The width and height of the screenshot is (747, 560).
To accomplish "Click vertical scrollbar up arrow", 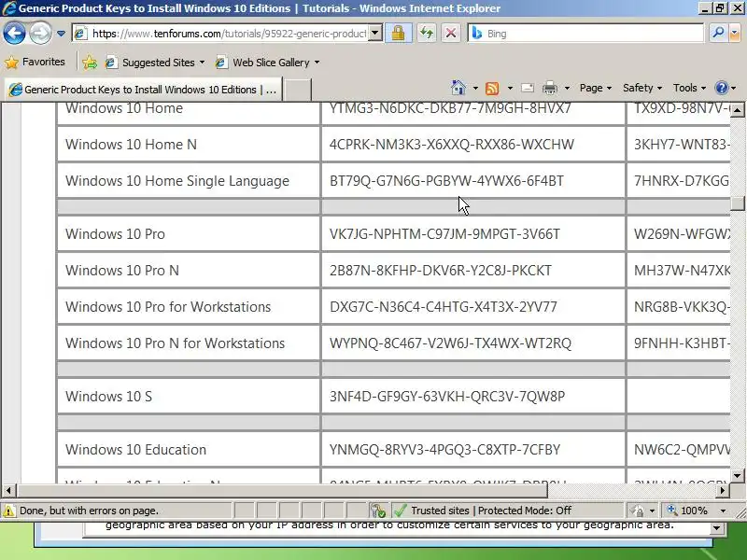I will point(737,110).
